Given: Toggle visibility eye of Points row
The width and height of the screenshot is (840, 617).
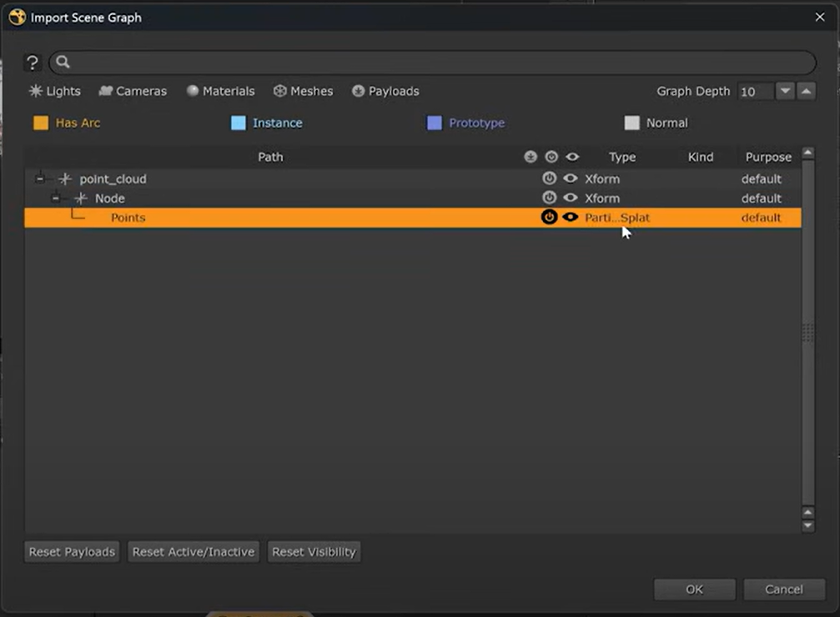Looking at the screenshot, I should click(571, 218).
